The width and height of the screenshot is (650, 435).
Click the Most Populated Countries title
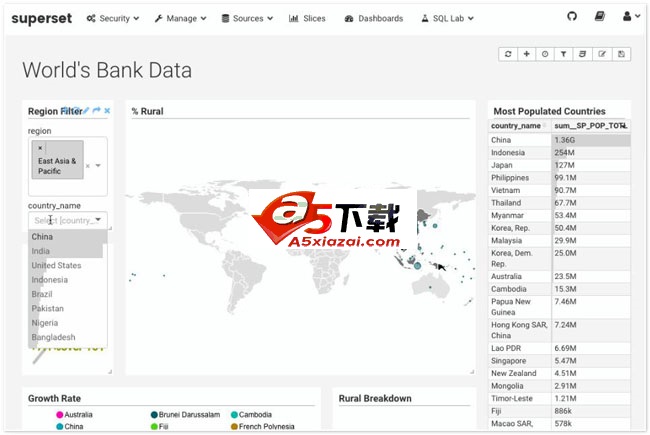tap(549, 111)
